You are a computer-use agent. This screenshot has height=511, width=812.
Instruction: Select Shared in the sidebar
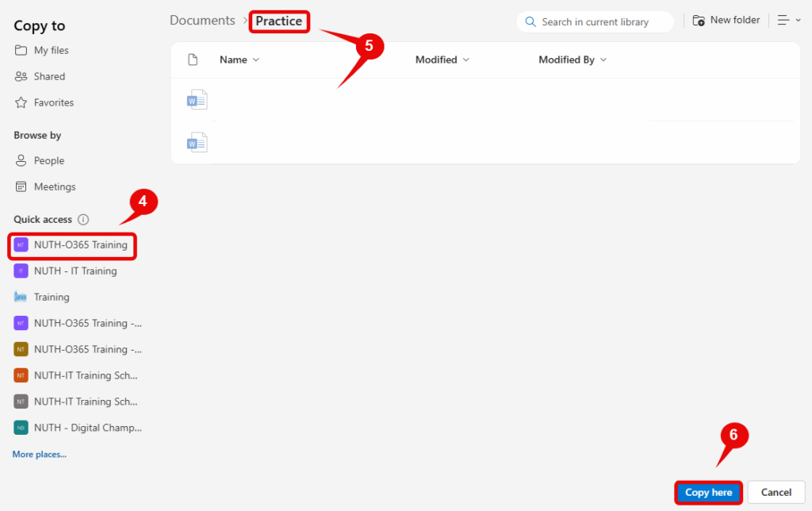point(49,77)
